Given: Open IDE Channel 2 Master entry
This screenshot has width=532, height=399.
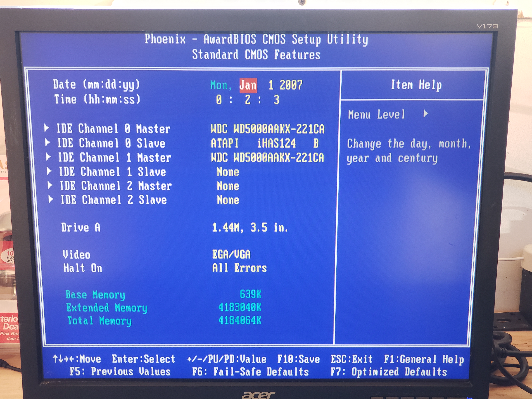Looking at the screenshot, I should click(116, 186).
